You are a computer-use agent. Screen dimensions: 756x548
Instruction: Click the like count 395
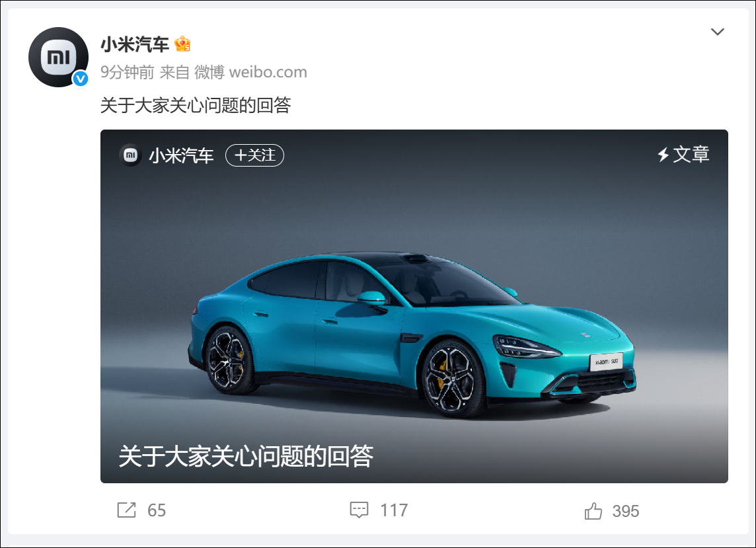626,512
